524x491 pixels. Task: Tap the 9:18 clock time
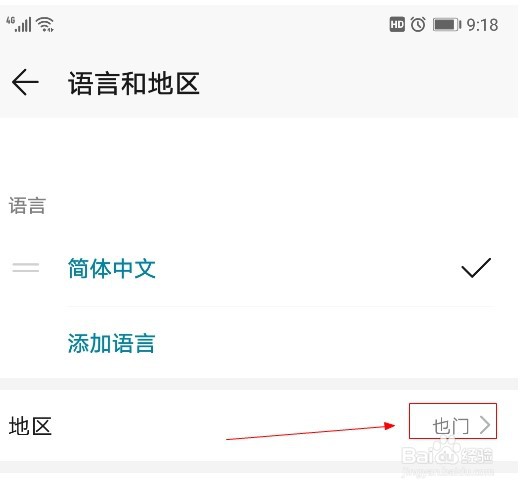pyautogui.click(x=482, y=25)
